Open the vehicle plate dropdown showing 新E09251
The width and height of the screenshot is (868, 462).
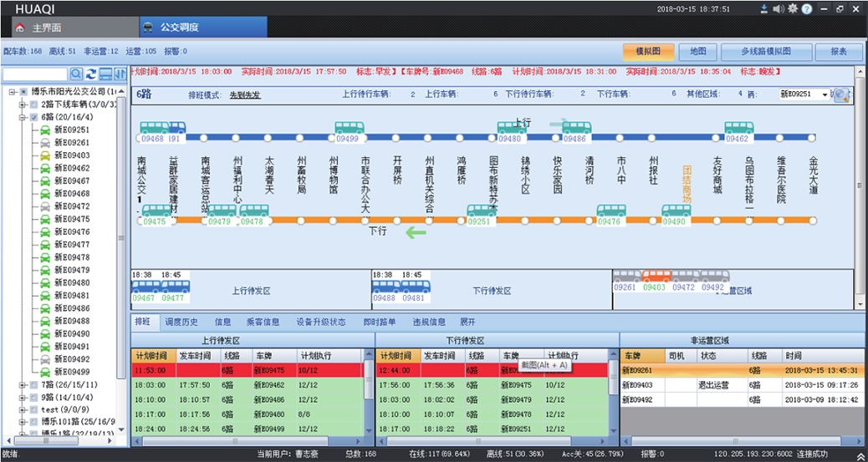825,95
